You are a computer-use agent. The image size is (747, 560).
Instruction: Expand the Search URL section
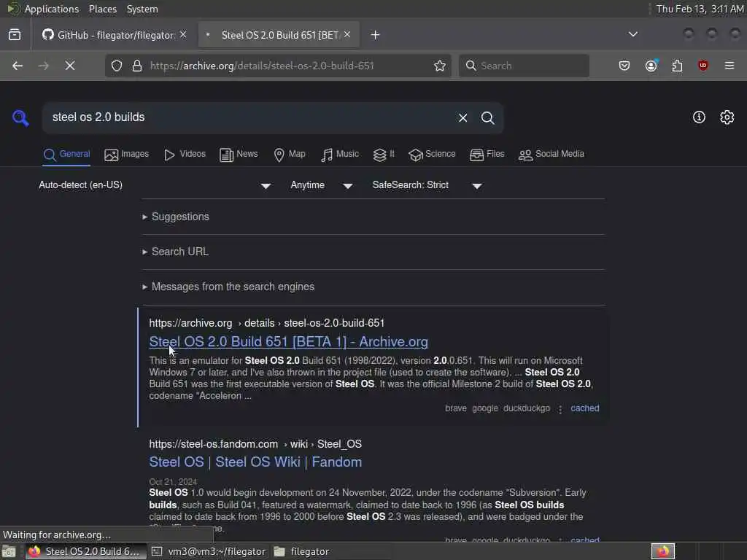click(x=175, y=252)
